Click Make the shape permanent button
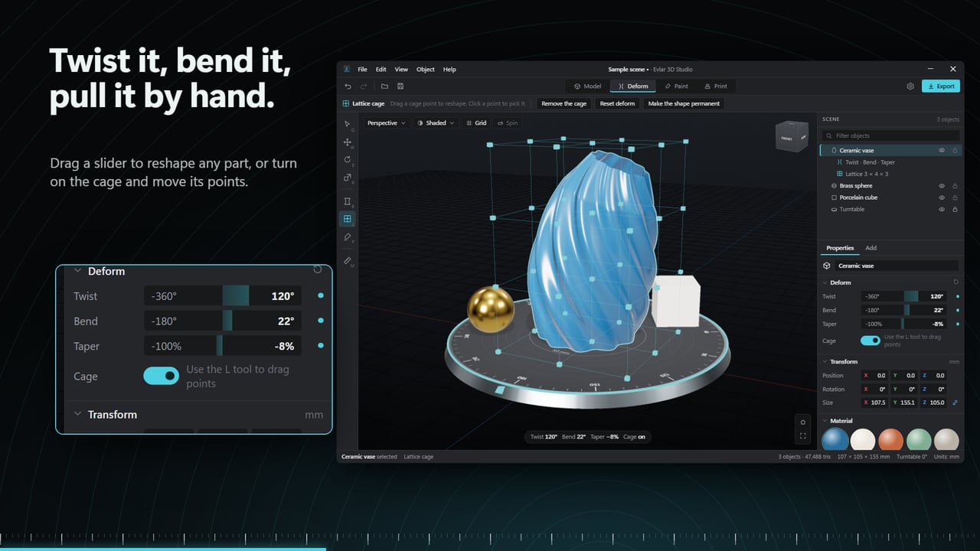 (x=684, y=103)
